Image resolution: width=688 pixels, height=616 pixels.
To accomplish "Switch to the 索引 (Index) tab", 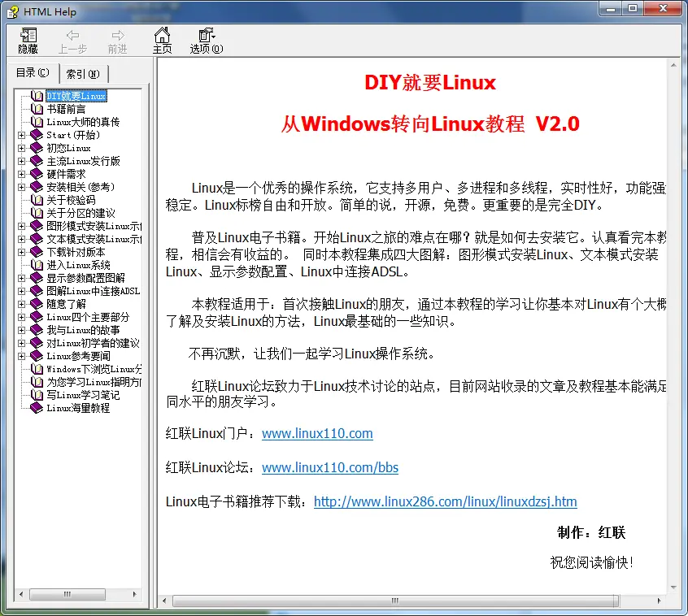I will (x=83, y=74).
